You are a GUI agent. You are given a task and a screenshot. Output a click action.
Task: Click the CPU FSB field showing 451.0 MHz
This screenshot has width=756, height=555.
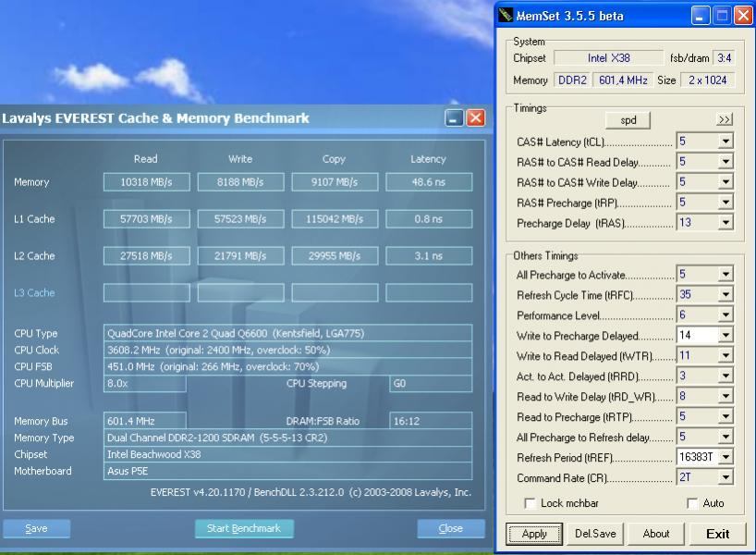[x=287, y=366]
